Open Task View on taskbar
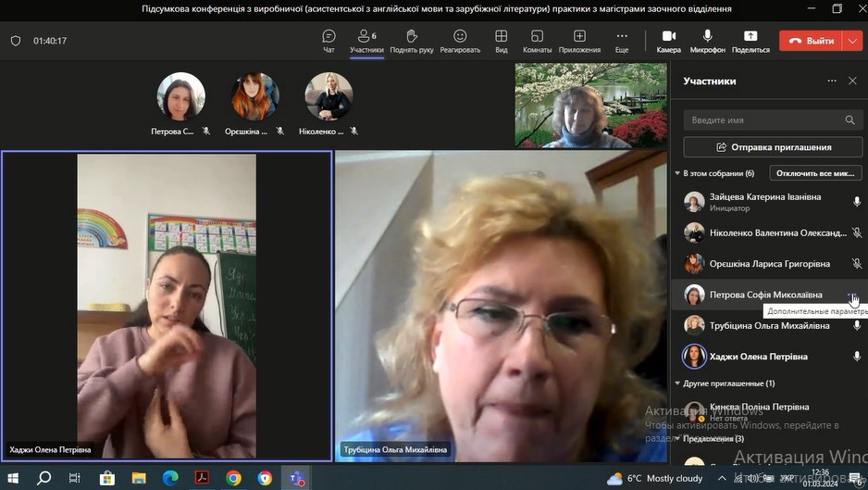Viewport: 868px width, 490px height. (x=75, y=478)
